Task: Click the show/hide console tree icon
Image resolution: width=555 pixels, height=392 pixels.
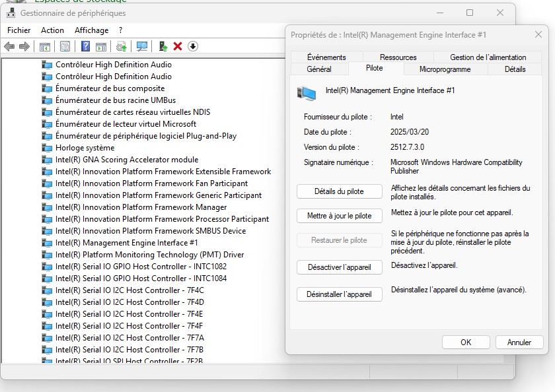Action: [45, 46]
